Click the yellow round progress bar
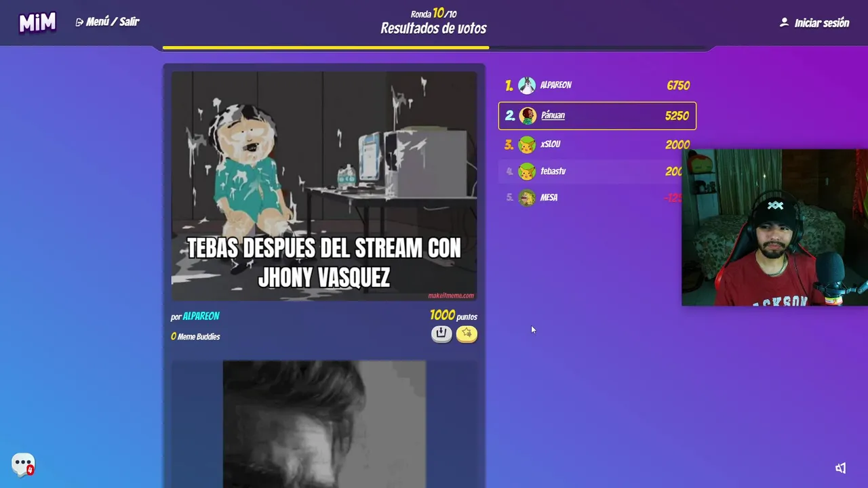Screen dimensions: 868x488 (325, 48)
